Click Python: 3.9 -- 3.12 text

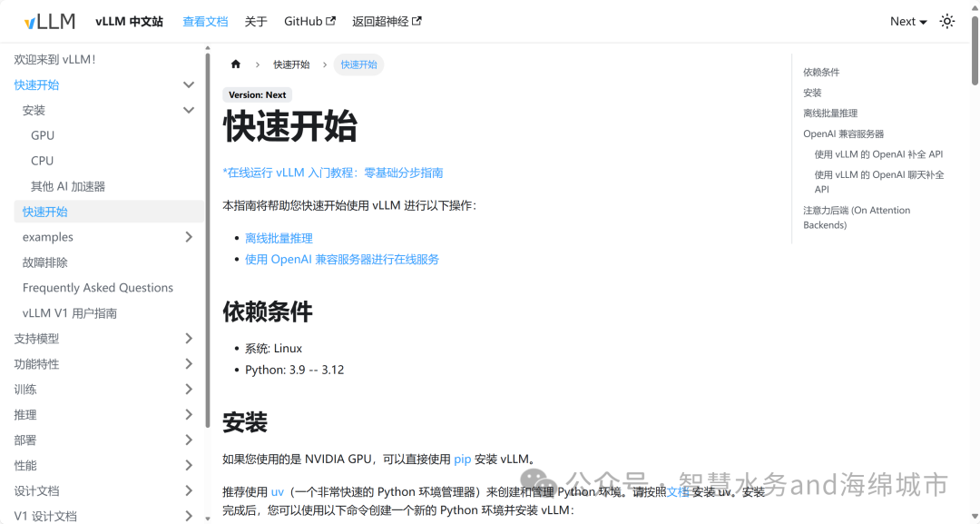click(294, 370)
